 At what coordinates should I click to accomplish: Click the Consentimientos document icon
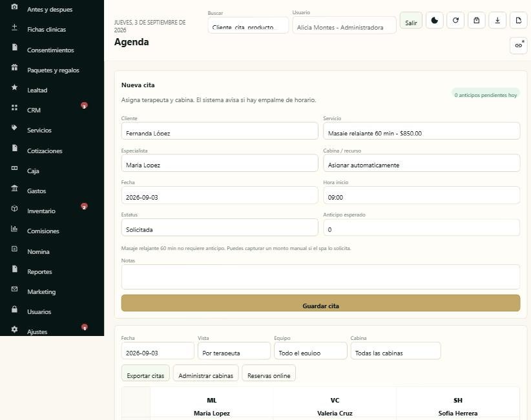pyautogui.click(x=14, y=47)
